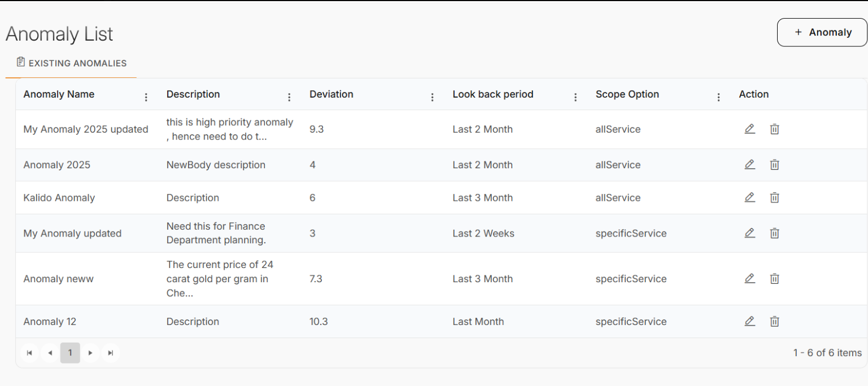Open Description column options menu
The width and height of the screenshot is (868, 386).
pos(289,97)
